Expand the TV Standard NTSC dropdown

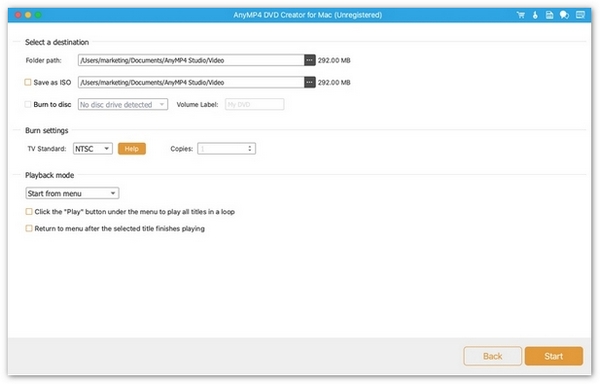(x=93, y=149)
